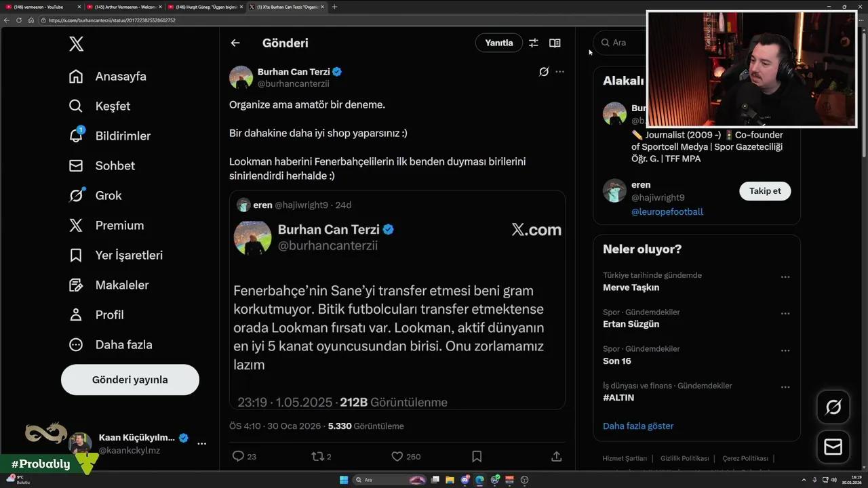Open Bildirimler notifications
This screenshot has width=868, height=488.
tap(110, 136)
